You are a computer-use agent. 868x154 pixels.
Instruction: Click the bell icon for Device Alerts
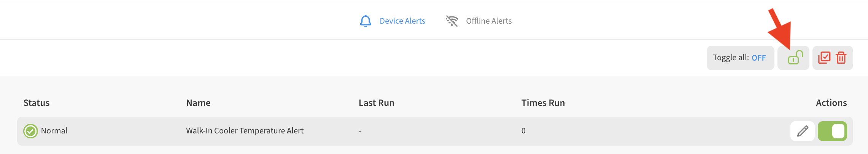coord(366,21)
